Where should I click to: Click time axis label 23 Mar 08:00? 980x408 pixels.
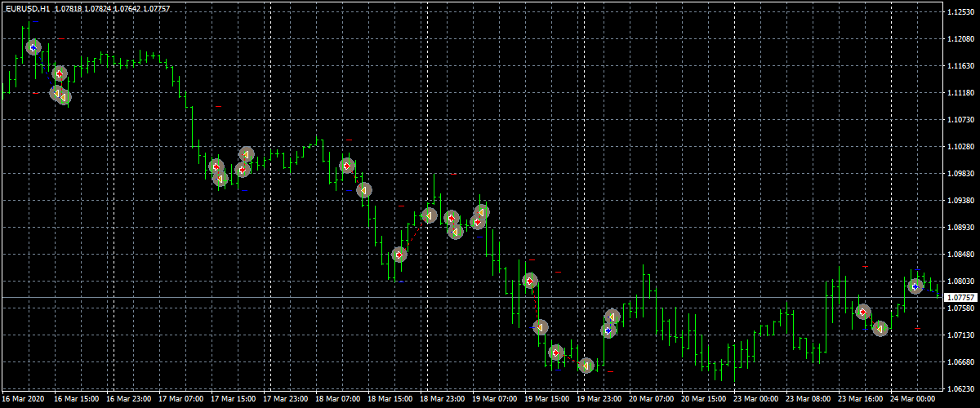[809, 400]
